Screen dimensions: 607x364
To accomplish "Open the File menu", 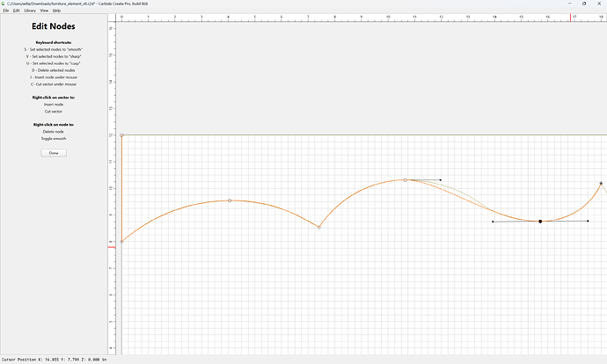I will pyautogui.click(x=6, y=11).
